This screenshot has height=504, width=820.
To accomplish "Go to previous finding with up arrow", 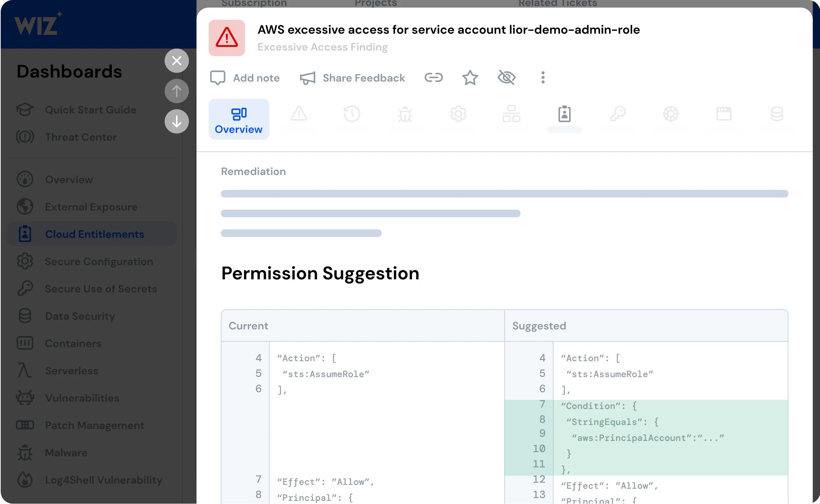I will click(177, 91).
